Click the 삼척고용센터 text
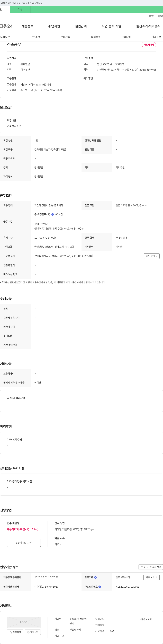The width and height of the screenshot is (163, 644). pos(123,578)
